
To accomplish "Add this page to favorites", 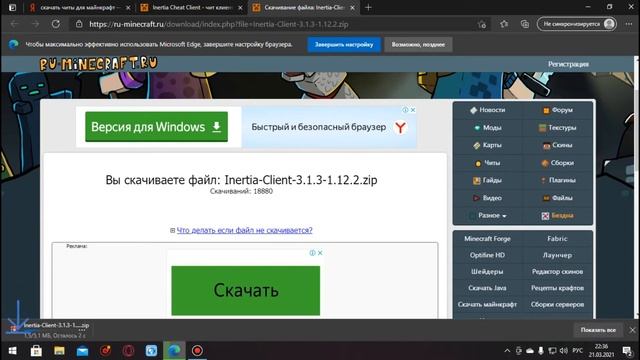I will [482, 24].
